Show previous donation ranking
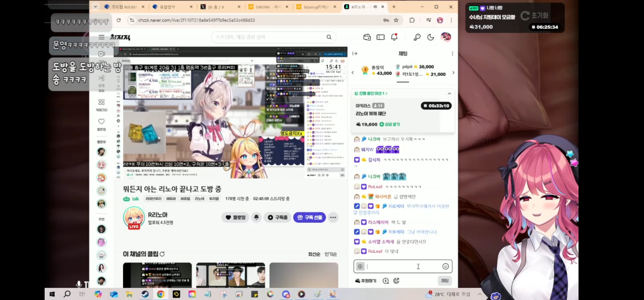 click(352, 73)
